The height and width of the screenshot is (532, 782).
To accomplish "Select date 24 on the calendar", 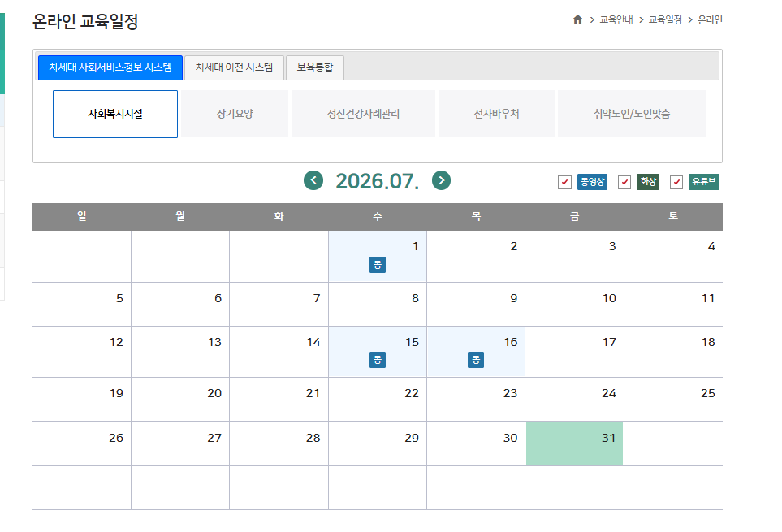I will coord(574,399).
